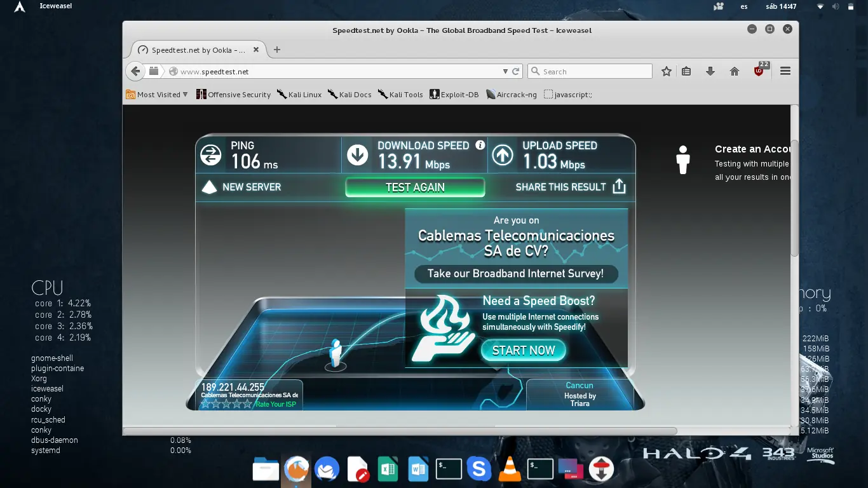
Task: Open the Files manager in the dock
Action: click(x=266, y=470)
